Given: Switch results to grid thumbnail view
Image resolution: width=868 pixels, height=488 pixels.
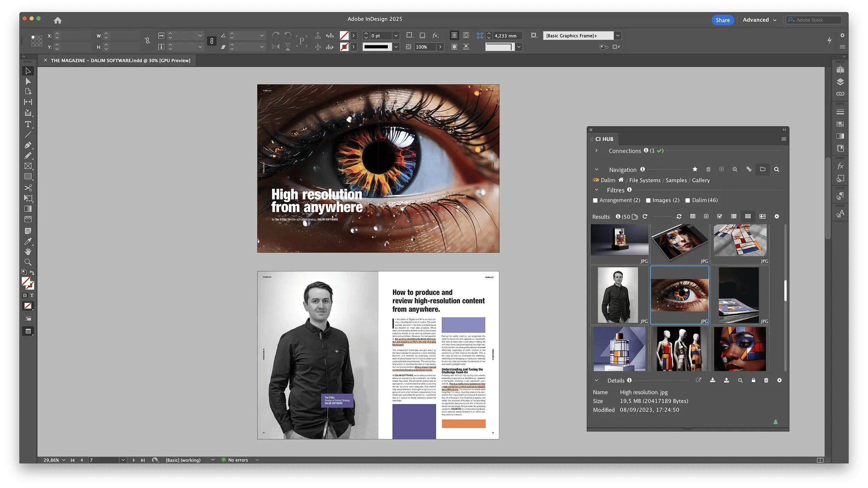Looking at the screenshot, I should coord(748,217).
